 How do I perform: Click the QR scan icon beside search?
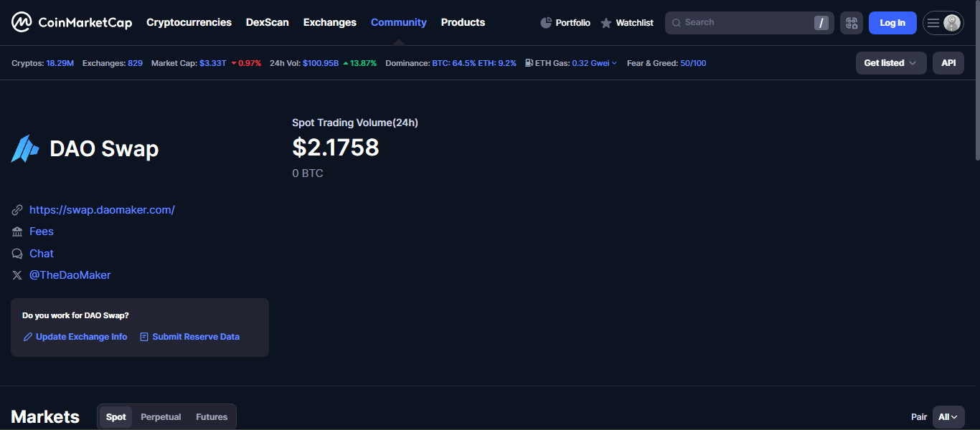pyautogui.click(x=852, y=23)
